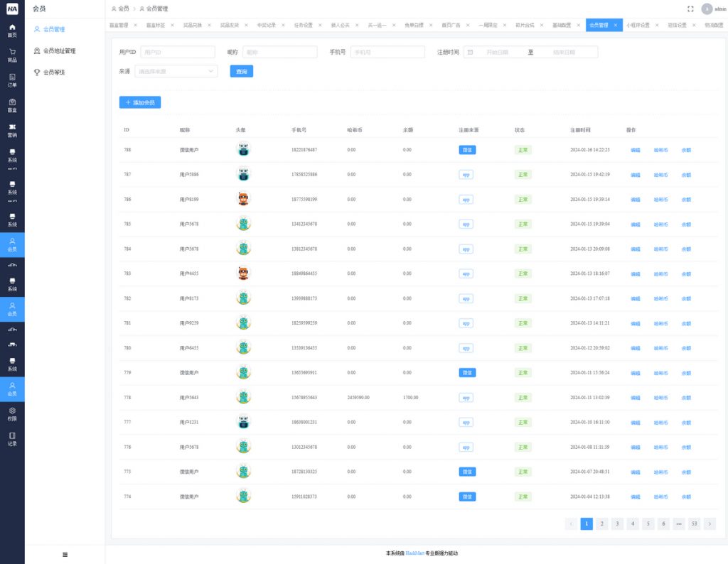Switch to the 任务设置 tab
Screen dimensions: 728x564
click(x=303, y=25)
